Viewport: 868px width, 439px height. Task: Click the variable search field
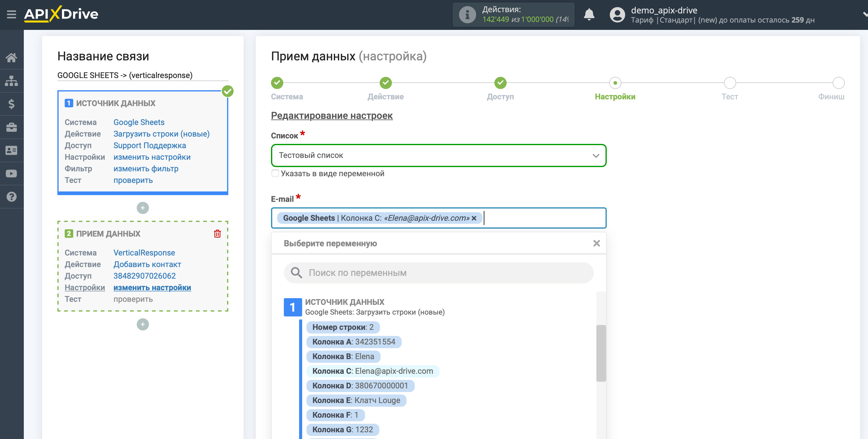(x=438, y=273)
